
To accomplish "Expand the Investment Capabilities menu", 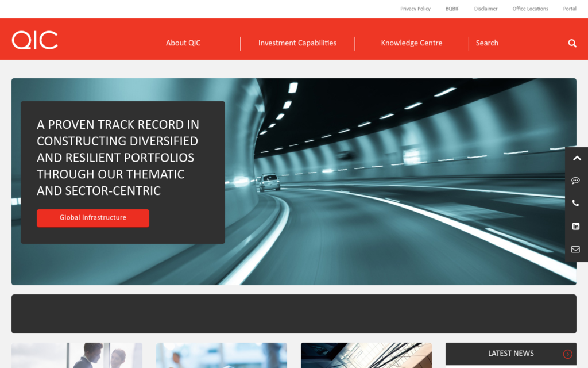I will tap(297, 43).
